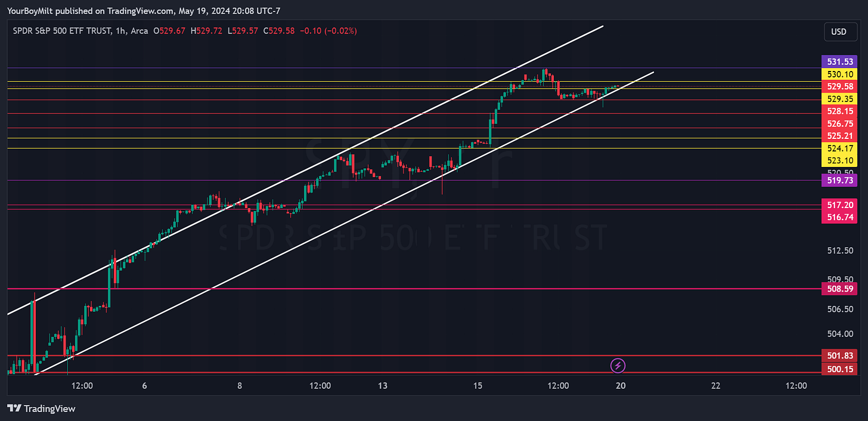The width and height of the screenshot is (868, 421).
Task: Click the yellow 530.10 price label
Action: tap(839, 74)
